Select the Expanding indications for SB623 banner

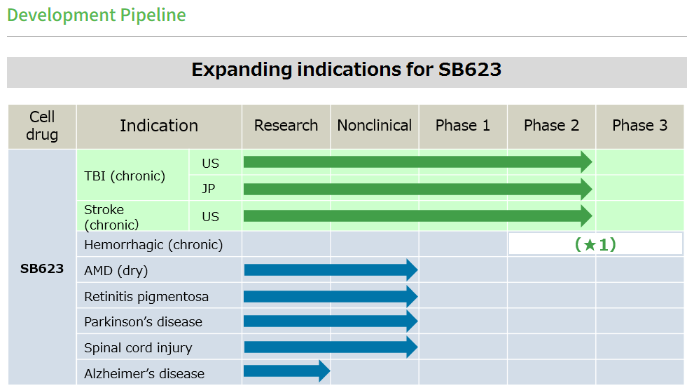tap(347, 70)
